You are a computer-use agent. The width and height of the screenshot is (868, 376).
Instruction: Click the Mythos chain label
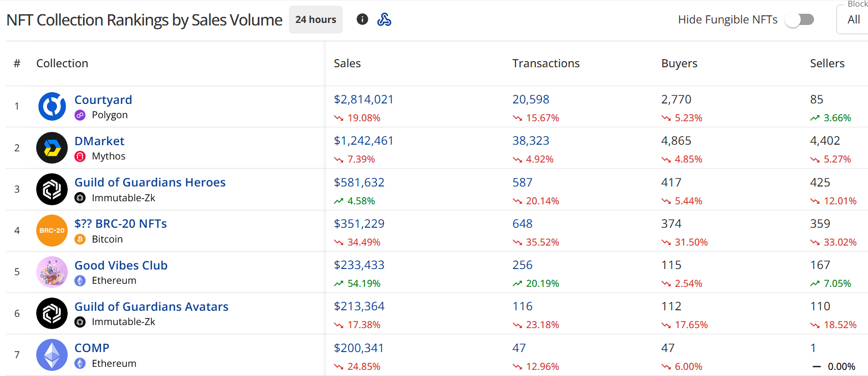point(108,156)
